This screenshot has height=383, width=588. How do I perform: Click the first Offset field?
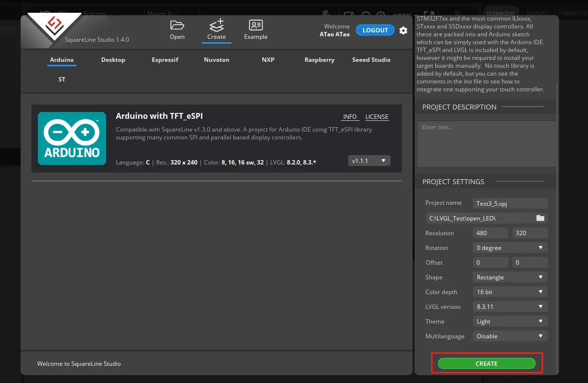pos(491,262)
